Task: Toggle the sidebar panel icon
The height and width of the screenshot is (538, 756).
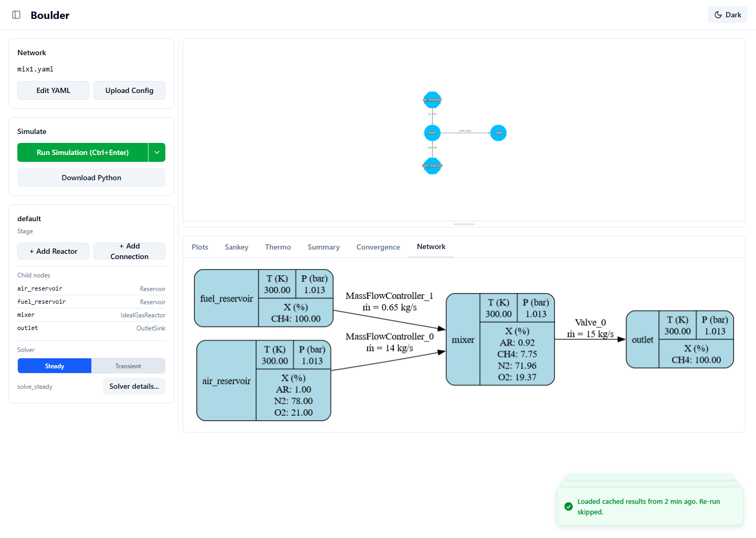Action: click(16, 15)
